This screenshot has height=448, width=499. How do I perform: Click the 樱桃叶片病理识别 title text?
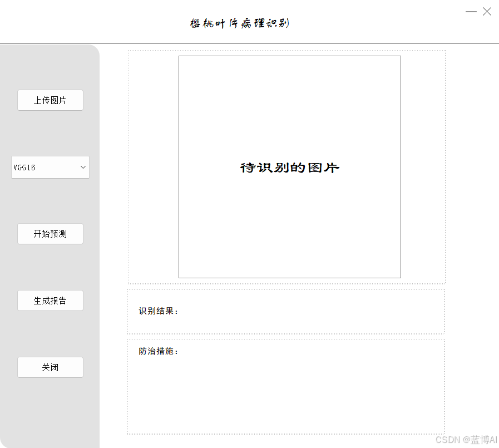click(x=239, y=23)
